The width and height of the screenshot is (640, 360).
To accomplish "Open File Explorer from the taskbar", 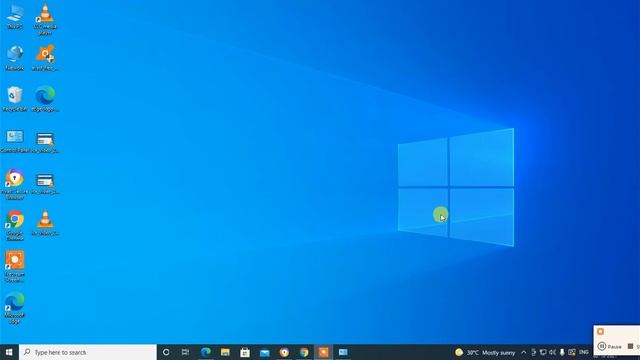I will pos(225,352).
